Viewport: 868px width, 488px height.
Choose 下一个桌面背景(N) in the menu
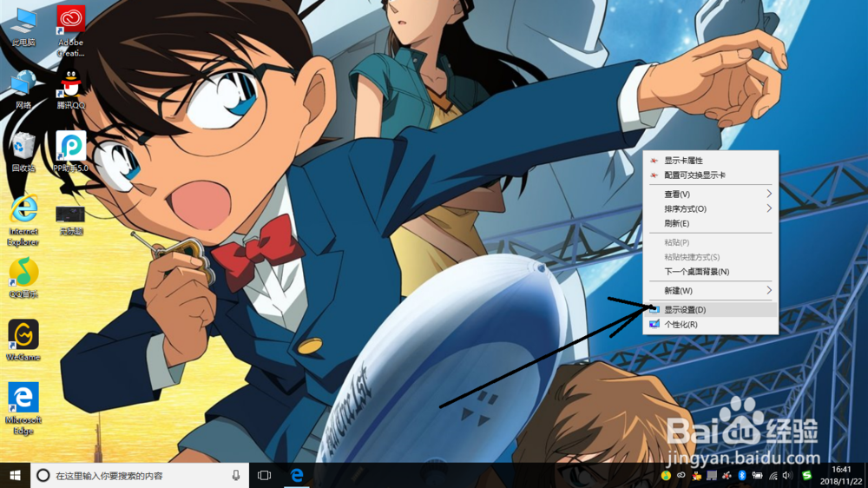click(710, 272)
